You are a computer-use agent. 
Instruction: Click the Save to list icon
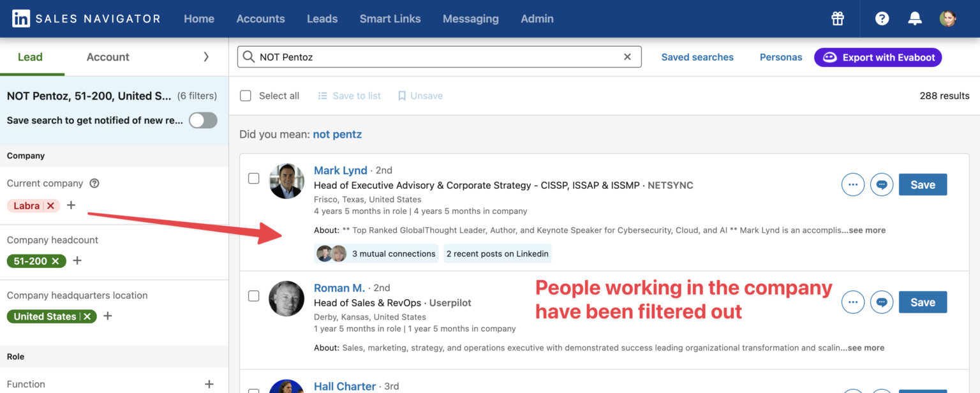(323, 96)
